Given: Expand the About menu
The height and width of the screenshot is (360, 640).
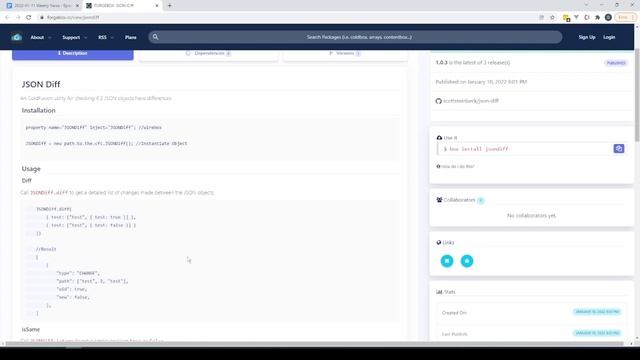Looking at the screenshot, I should tap(40, 37).
